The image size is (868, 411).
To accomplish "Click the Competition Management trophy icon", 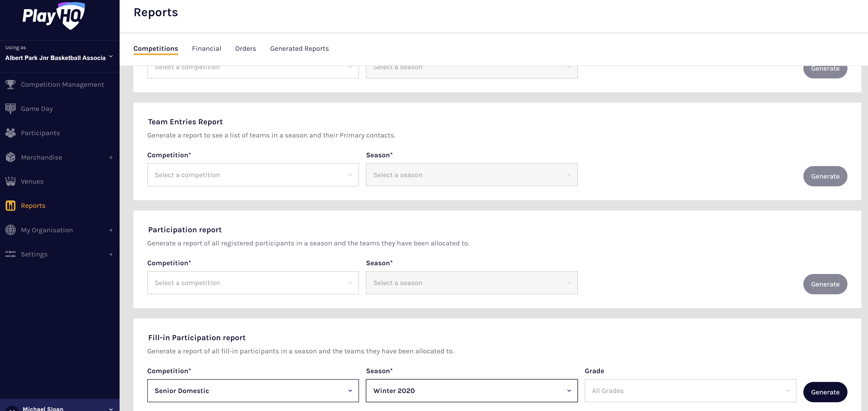I will coord(10,84).
